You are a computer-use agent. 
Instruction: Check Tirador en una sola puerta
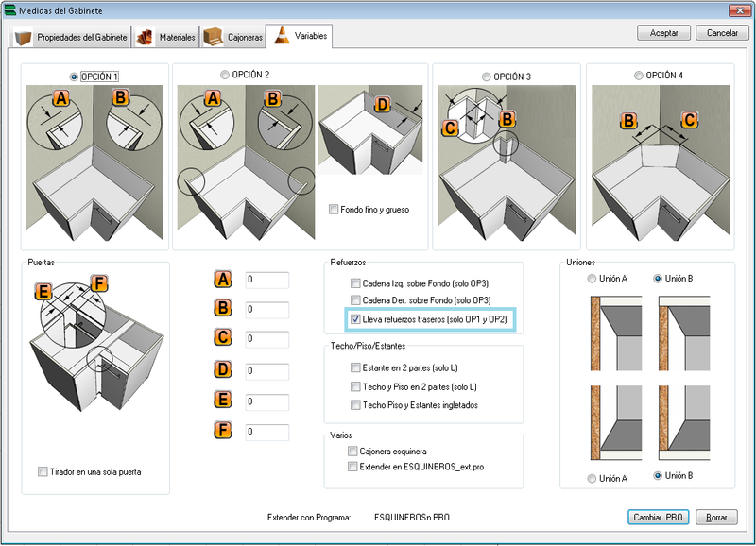coord(43,471)
